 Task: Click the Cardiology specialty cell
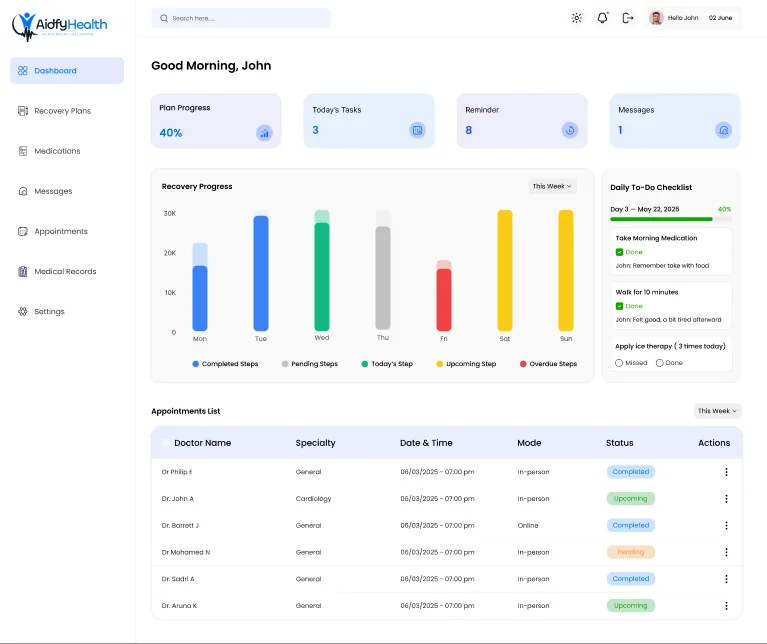pyautogui.click(x=314, y=499)
